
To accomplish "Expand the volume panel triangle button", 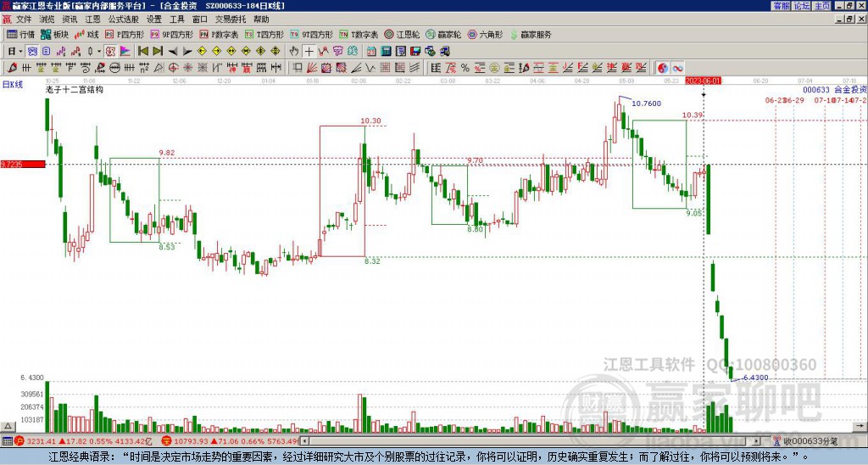I will point(7,426).
